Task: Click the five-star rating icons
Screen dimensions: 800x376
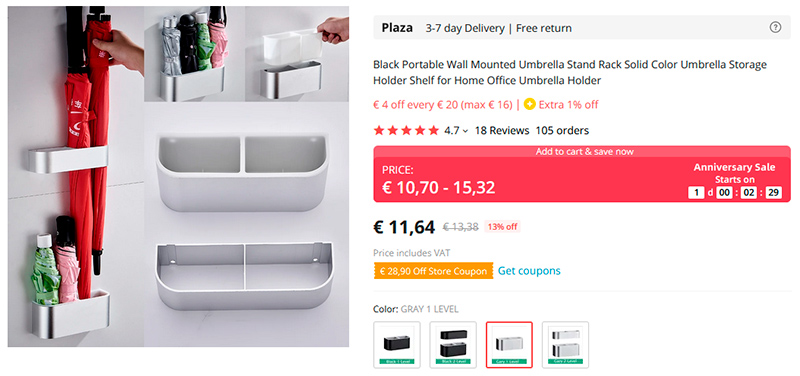Action: tap(406, 131)
